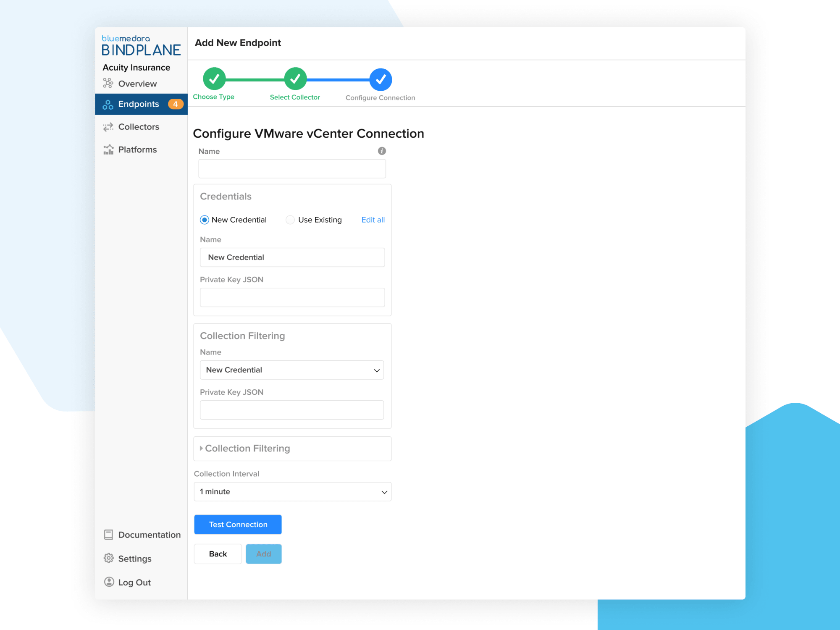
Task: Click the Test Connection button
Action: pyautogui.click(x=238, y=525)
